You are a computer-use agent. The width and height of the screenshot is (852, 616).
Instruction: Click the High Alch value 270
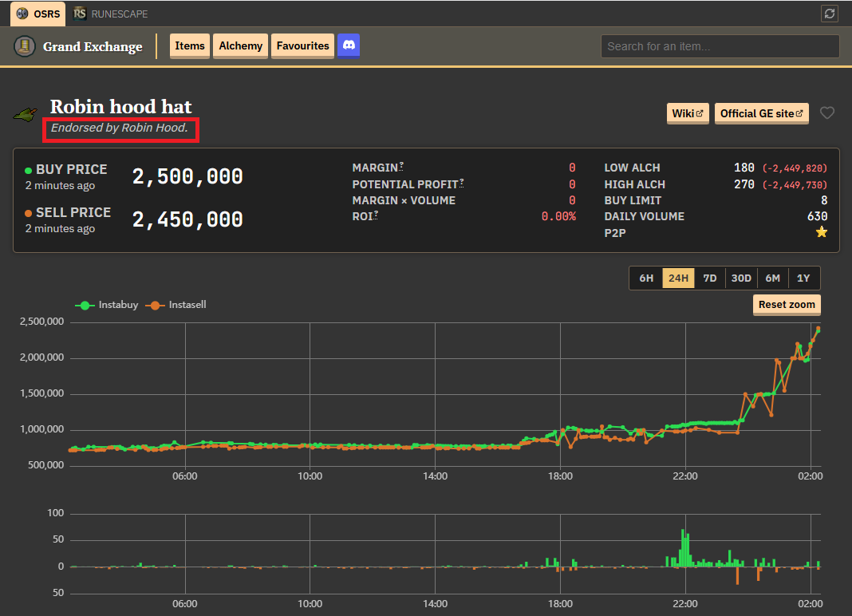[744, 184]
